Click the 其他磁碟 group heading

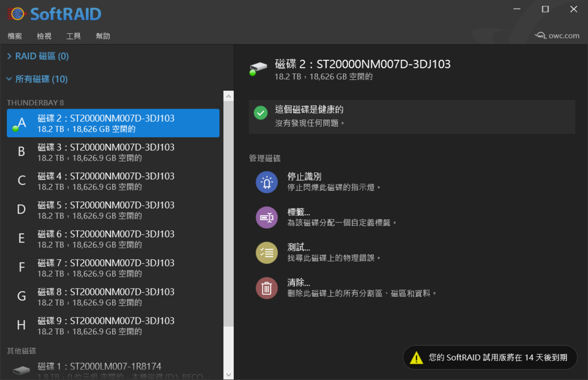[21, 351]
